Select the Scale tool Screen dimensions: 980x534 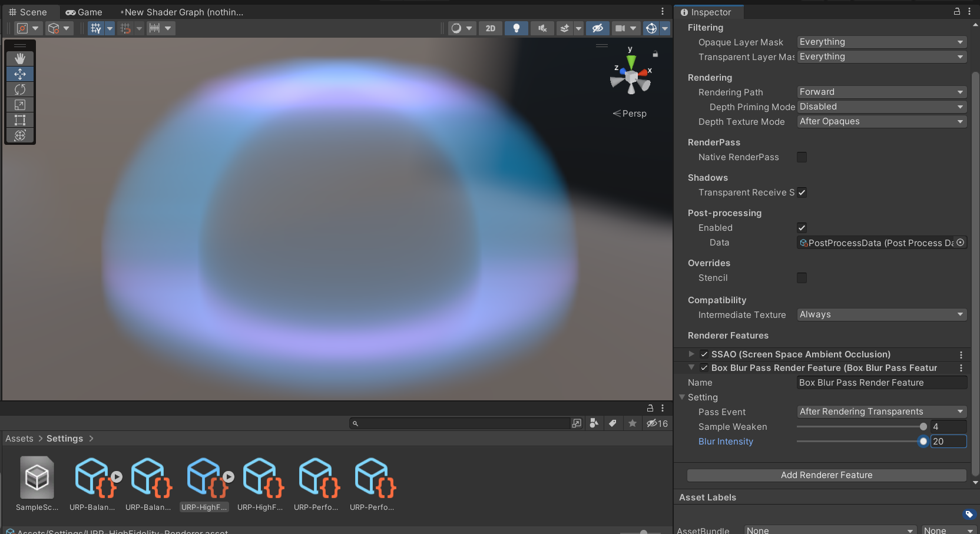(20, 104)
